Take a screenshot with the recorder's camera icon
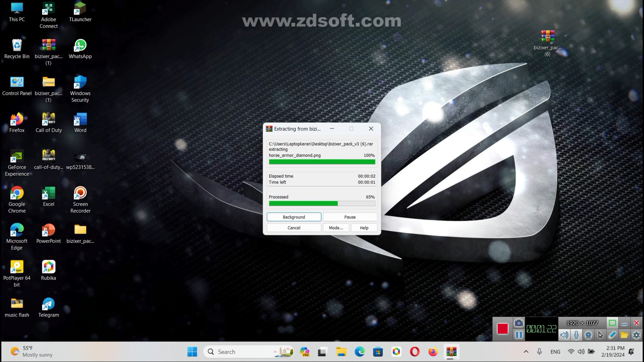Screen dimensions: 644x362 tap(519, 323)
